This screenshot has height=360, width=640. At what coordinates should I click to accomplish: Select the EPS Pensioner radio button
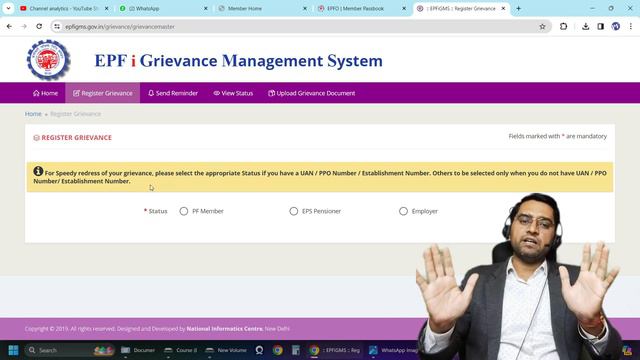(293, 211)
